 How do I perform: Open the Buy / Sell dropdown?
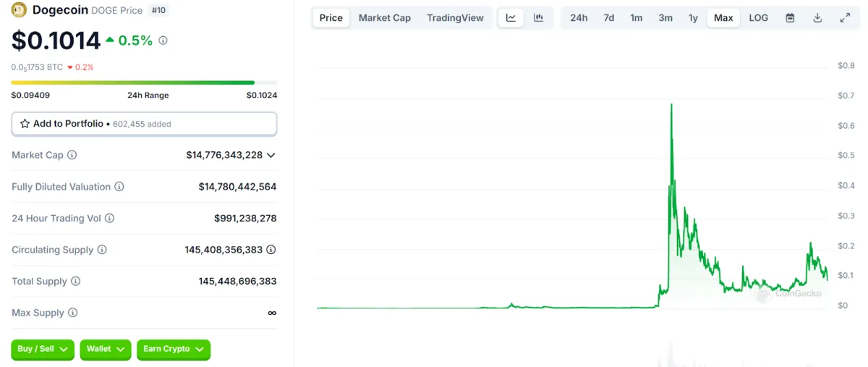click(43, 350)
